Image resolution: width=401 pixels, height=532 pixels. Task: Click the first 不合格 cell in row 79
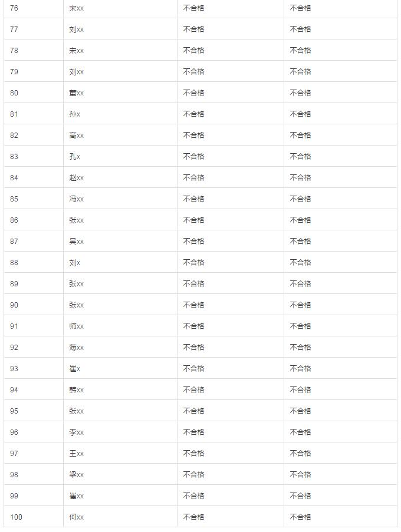click(193, 72)
